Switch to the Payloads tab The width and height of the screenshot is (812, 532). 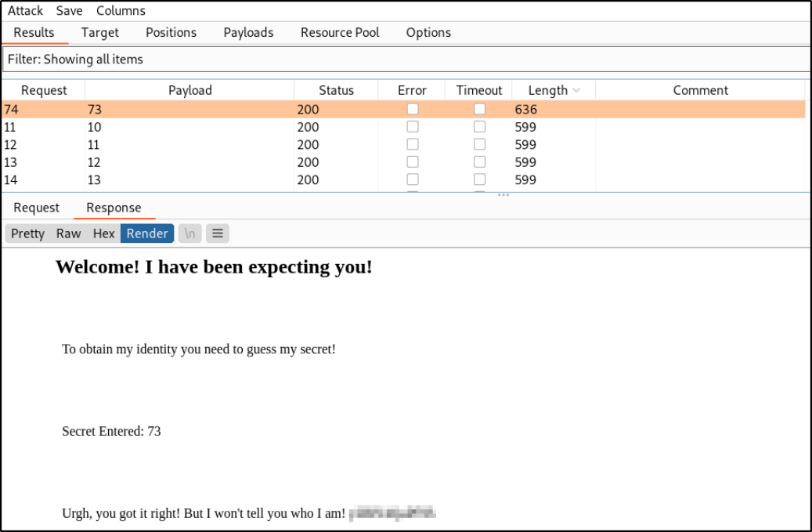coord(248,33)
